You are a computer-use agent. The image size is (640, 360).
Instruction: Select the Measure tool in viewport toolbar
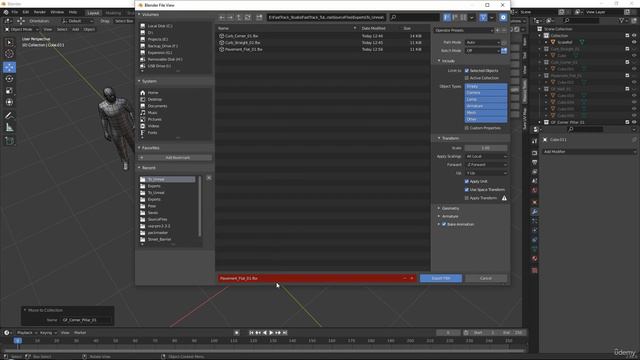9,128
